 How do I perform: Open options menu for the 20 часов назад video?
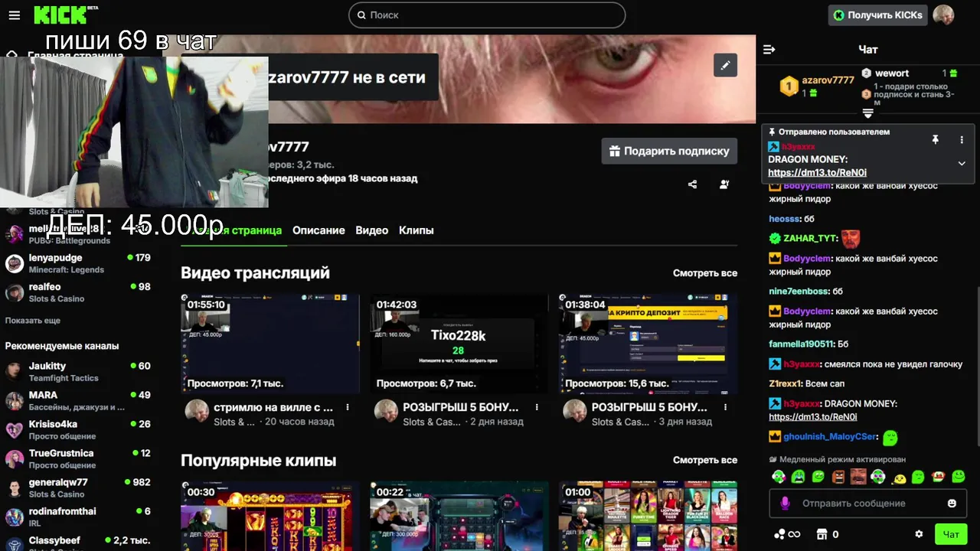(348, 408)
